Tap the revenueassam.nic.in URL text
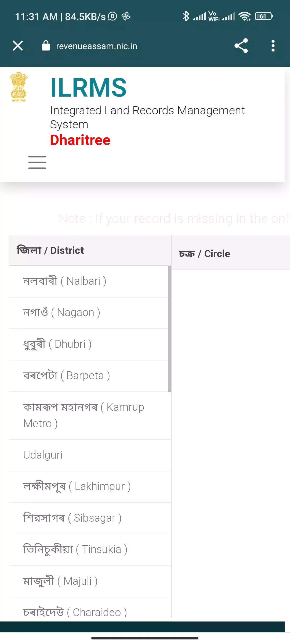The image size is (290, 644). (96, 46)
